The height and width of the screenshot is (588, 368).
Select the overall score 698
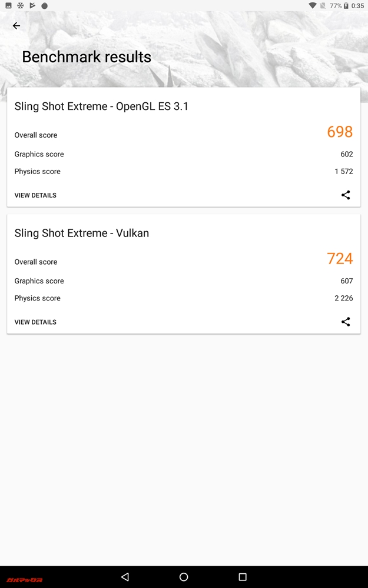click(339, 132)
